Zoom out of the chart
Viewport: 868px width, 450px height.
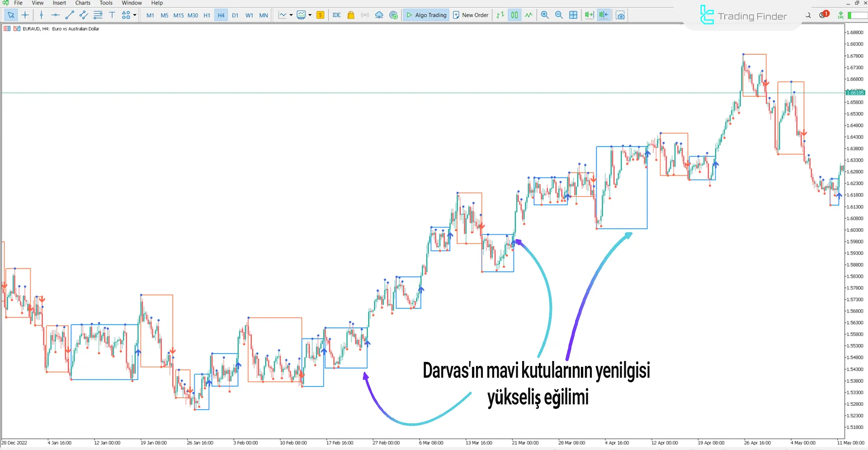559,15
